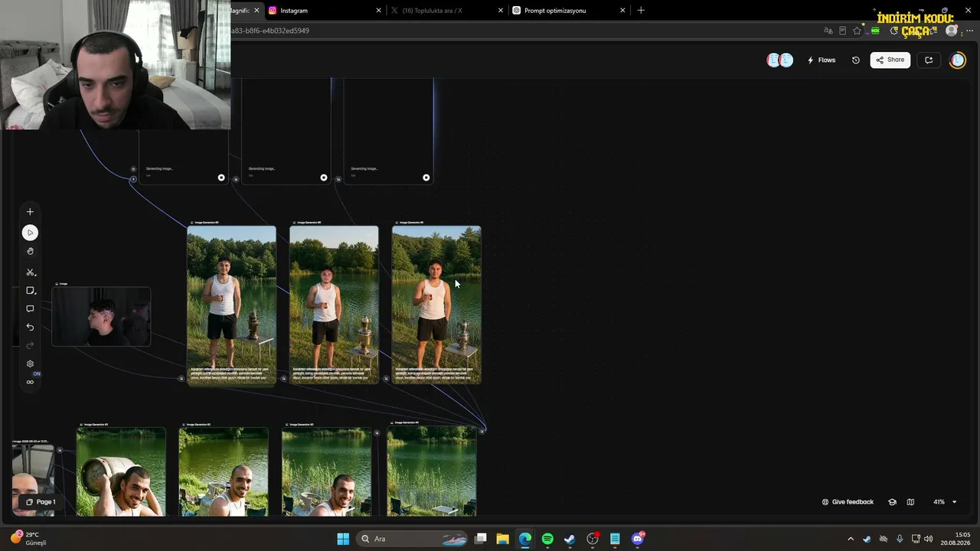Select the left generated image of man by lake
This screenshot has height=551, width=980.
click(231, 304)
